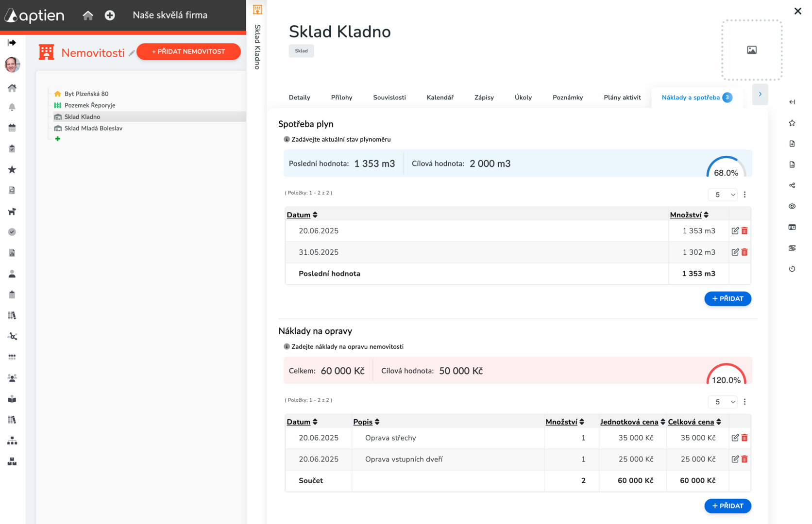Viewport: 812px width, 524px height.
Task: Click the star icon in right toolbar
Action: (x=792, y=123)
